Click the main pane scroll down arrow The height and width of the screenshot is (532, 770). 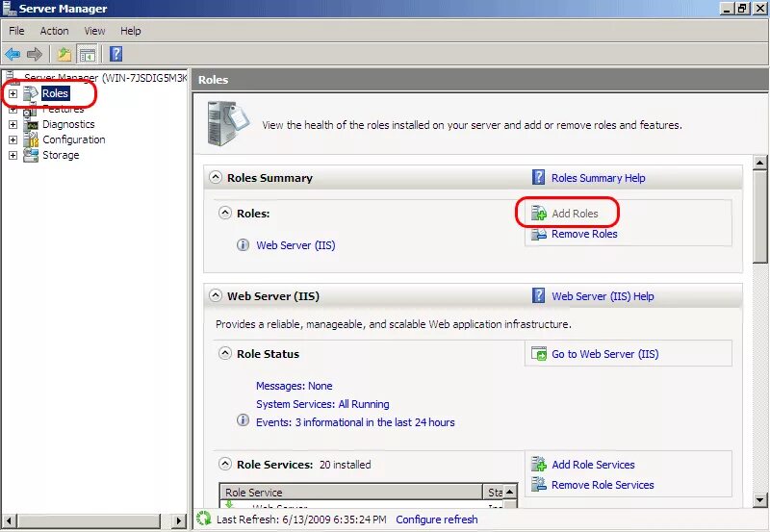tap(759, 500)
